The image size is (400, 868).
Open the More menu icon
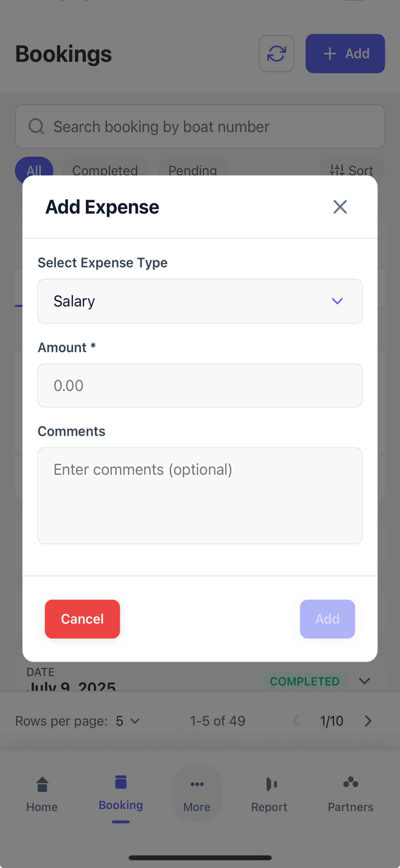pyautogui.click(x=197, y=784)
